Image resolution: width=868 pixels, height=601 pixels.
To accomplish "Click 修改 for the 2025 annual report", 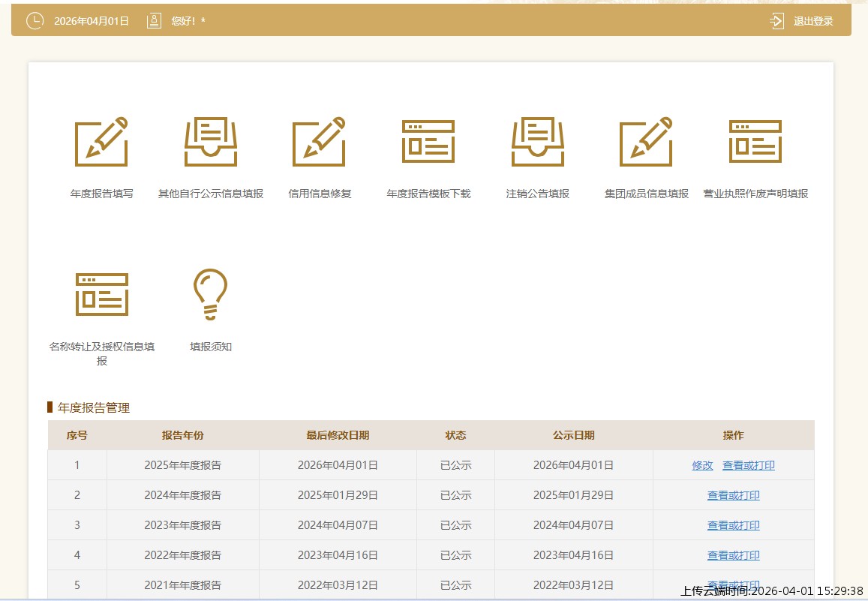I will tap(702, 465).
